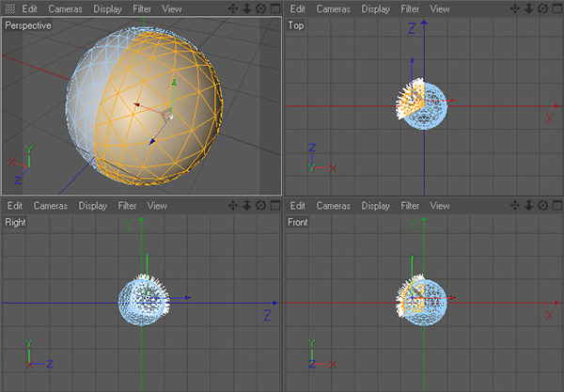
Task: Toggle maximize icon of the Perspective viewport
Action: tap(275, 8)
